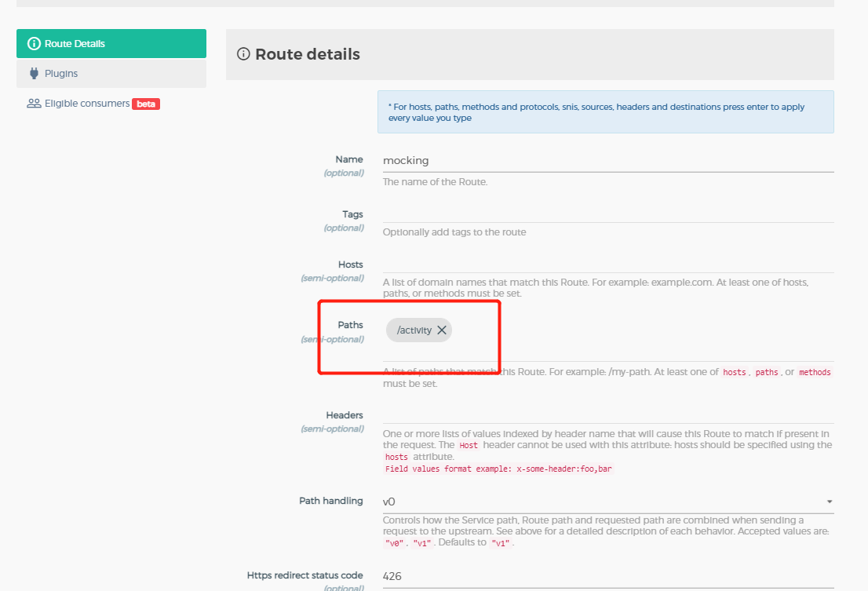Click the info icon in Route details heading
The height and width of the screenshot is (591, 868).
point(243,54)
